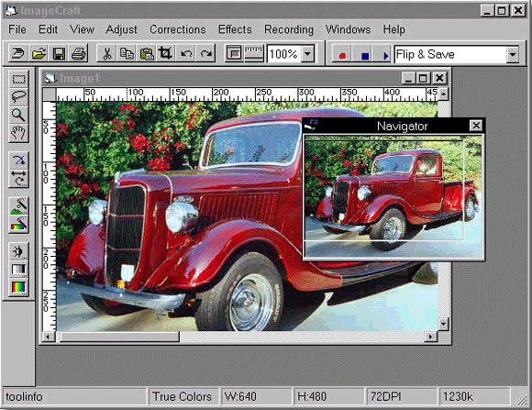Open the brightness sun-bulb adjustment icon
The width and height of the screenshot is (532, 410).
click(x=18, y=251)
